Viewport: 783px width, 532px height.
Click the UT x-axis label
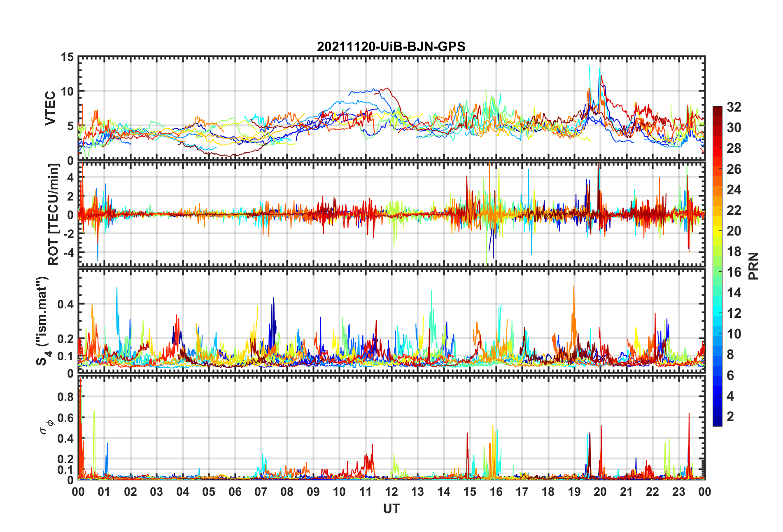point(391,509)
